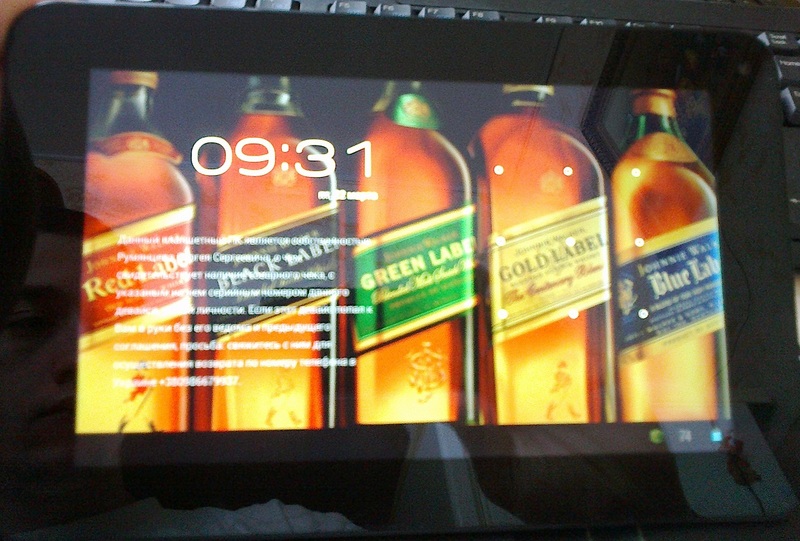Tap the bottom-center pattern unlock dot
Viewport: 800px width, 541px height.
coord(572,314)
